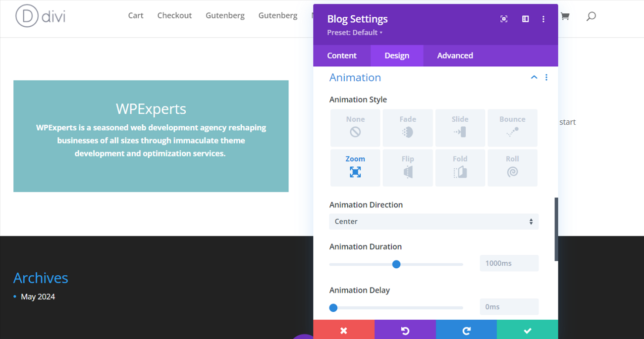Open the Preset: Default dropdown
The width and height of the screenshot is (644, 339).
tap(355, 33)
